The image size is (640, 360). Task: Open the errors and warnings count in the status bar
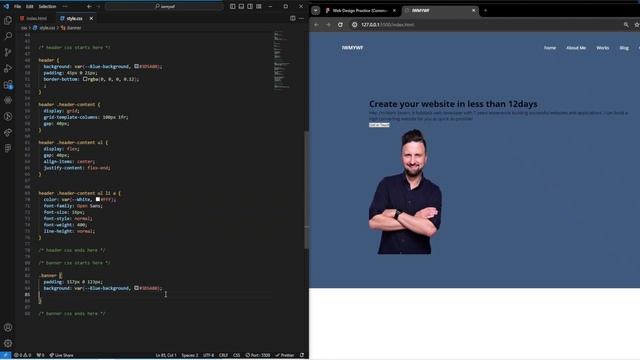22,355
